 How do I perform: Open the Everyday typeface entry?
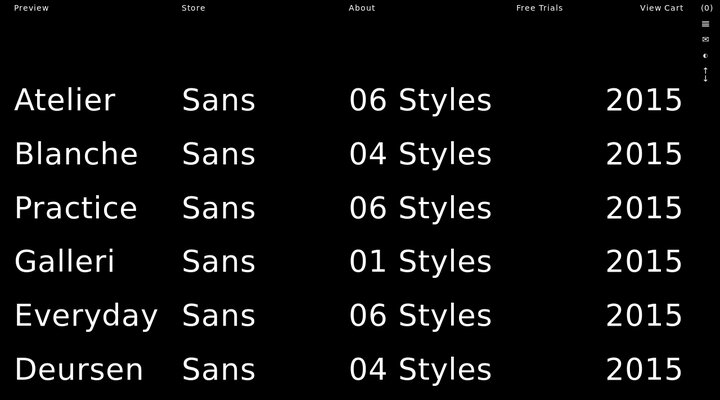pos(86,316)
